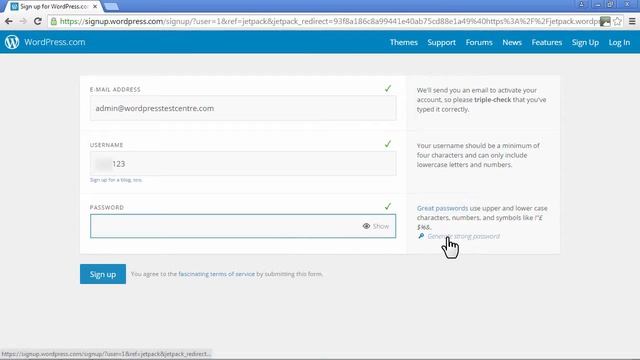Open Forums in navigation
This screenshot has height=360, width=640.
(479, 42)
